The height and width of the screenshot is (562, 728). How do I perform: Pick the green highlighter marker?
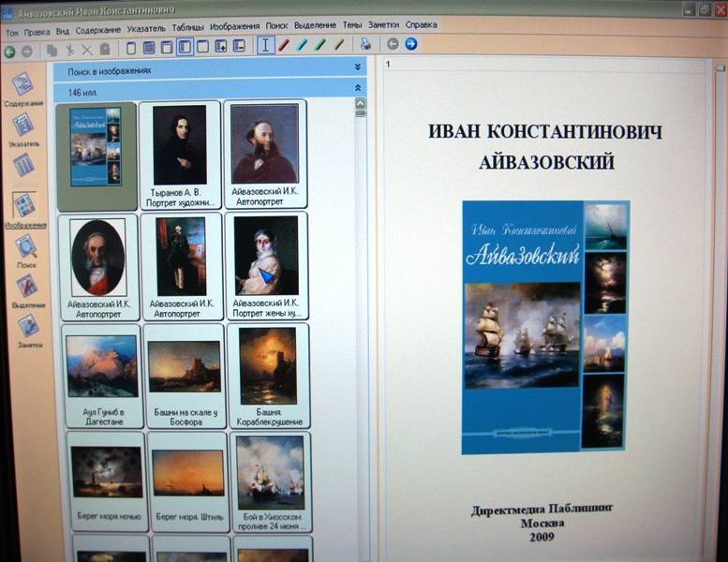(x=320, y=45)
